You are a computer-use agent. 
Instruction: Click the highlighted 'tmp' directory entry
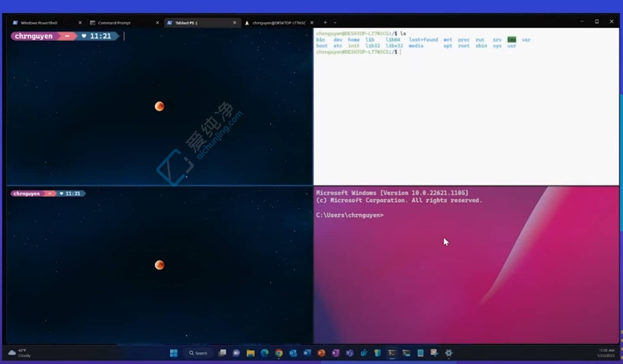point(512,40)
